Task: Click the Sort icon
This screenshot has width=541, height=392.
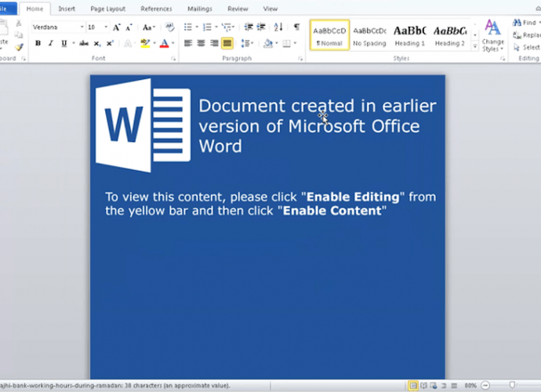Action: (x=278, y=27)
